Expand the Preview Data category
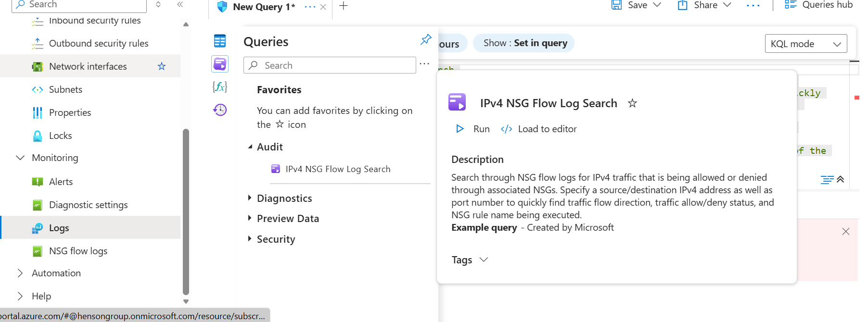The image size is (868, 322). tap(250, 218)
